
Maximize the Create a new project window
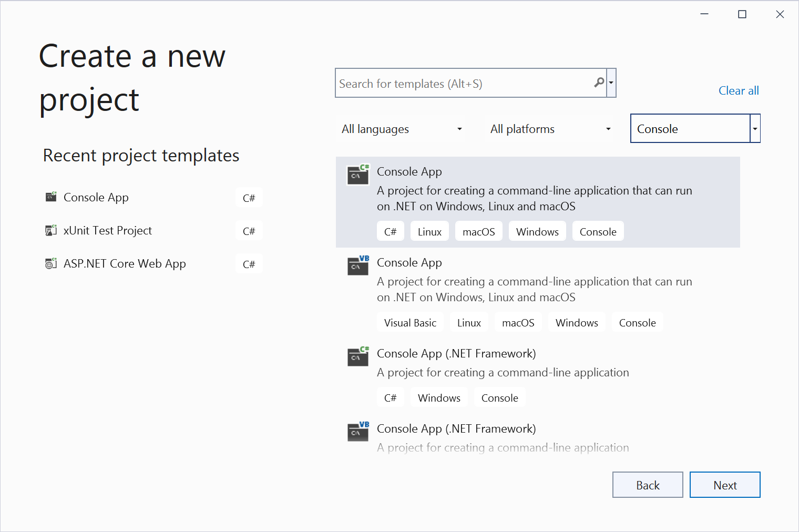pyautogui.click(x=742, y=14)
